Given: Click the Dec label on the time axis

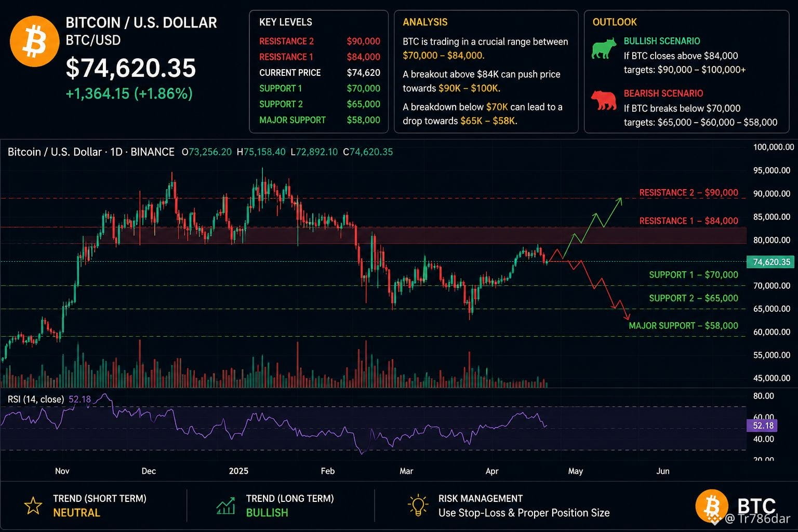Looking at the screenshot, I should point(149,471).
